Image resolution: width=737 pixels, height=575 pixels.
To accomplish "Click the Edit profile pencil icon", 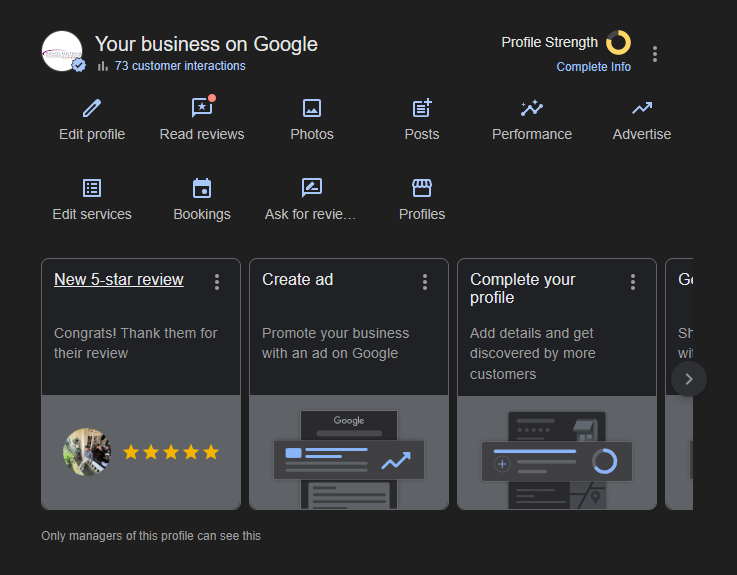I will click(92, 108).
